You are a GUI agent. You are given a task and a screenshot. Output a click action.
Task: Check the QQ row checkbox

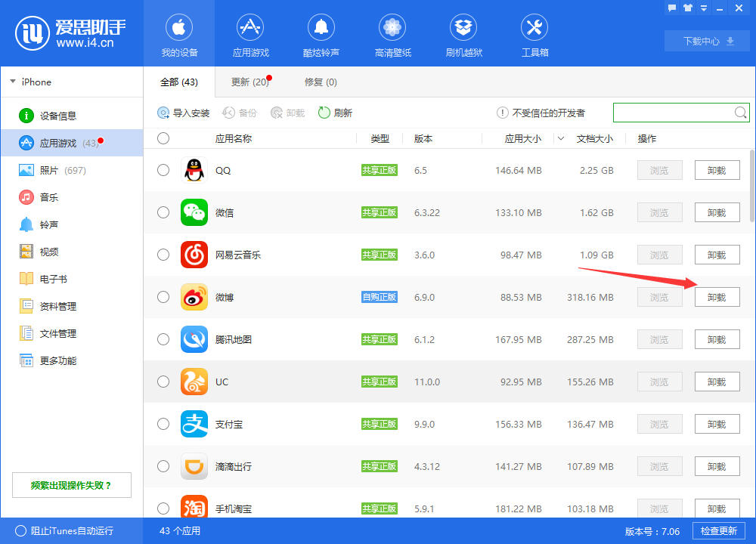point(163,170)
